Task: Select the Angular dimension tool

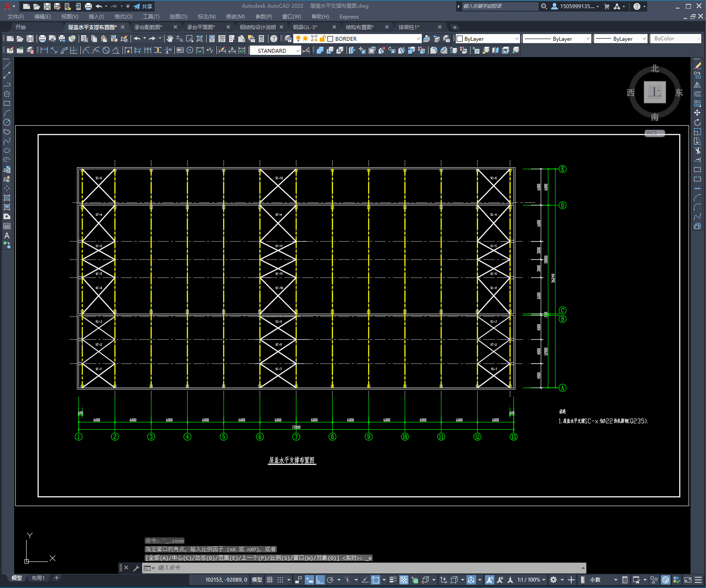Action: pos(115,50)
